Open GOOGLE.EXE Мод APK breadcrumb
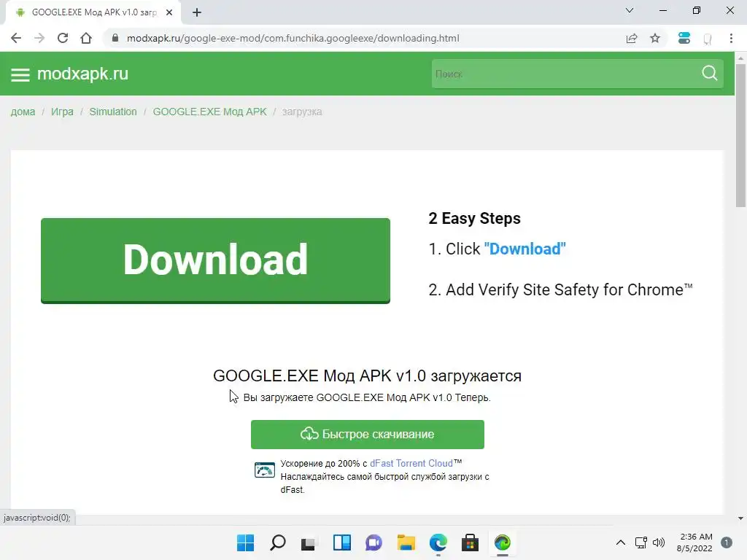This screenshot has width=747, height=560. click(x=209, y=112)
